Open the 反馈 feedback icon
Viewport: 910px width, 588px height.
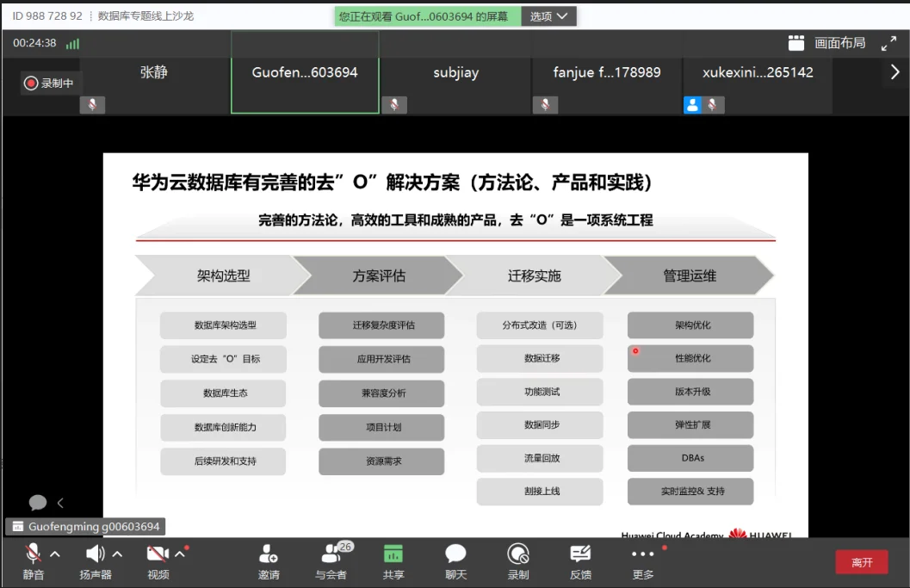pos(580,554)
